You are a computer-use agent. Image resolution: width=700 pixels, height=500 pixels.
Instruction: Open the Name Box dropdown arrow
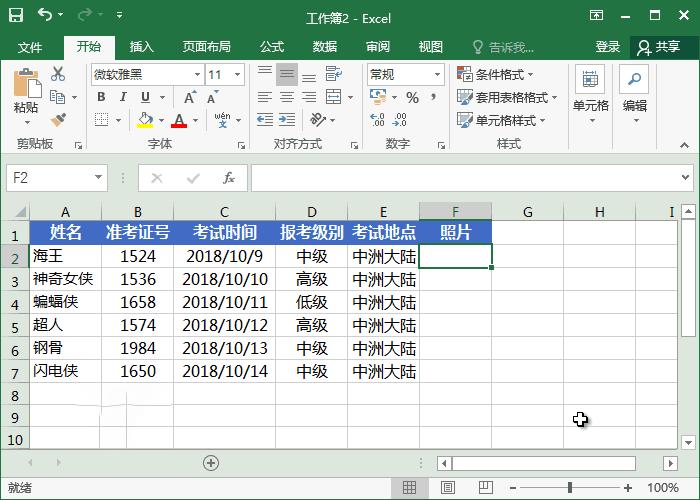point(98,178)
